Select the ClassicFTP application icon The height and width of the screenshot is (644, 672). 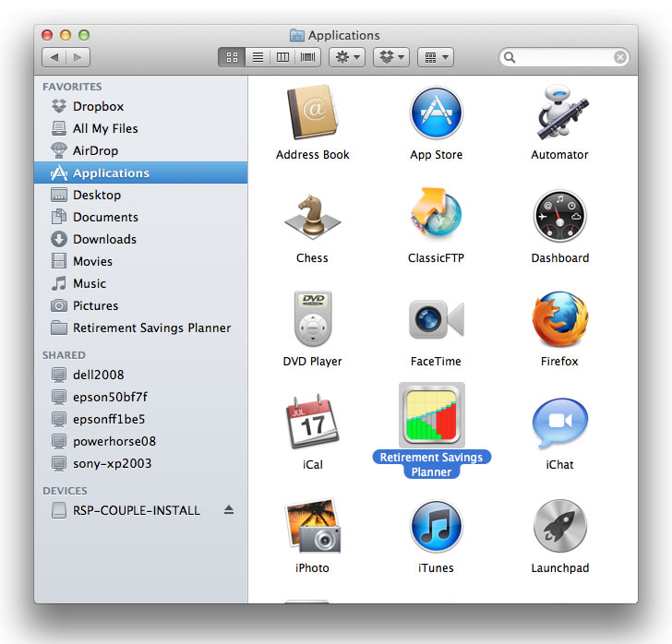pos(436,212)
